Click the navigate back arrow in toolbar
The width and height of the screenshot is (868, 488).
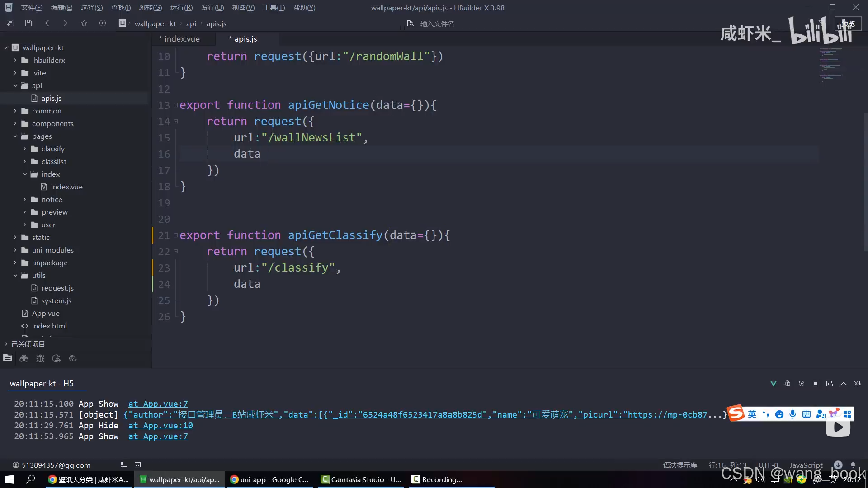point(47,23)
